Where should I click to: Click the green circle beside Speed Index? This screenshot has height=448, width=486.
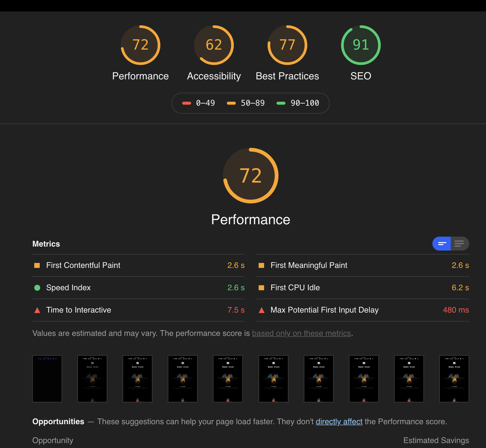[x=37, y=288]
